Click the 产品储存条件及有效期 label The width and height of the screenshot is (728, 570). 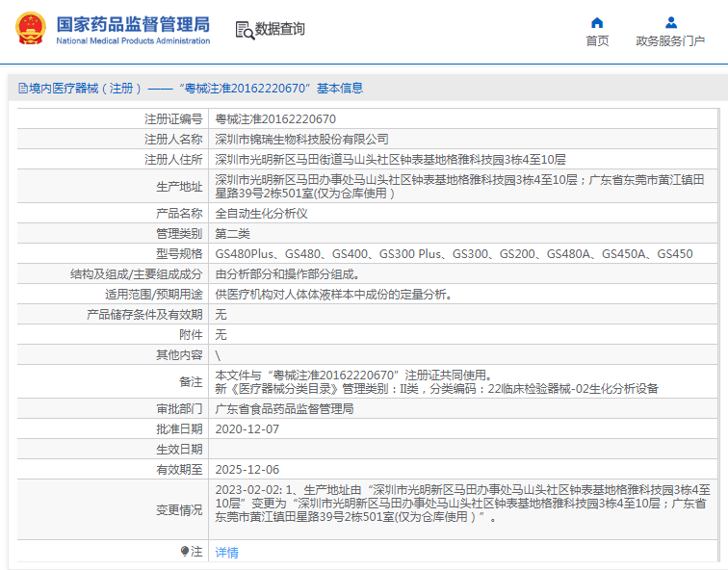coord(144,315)
